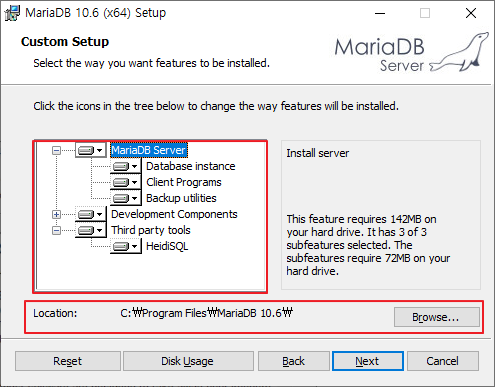495x387 pixels.
Task: Select the Third party tools item
Action: pos(151,230)
